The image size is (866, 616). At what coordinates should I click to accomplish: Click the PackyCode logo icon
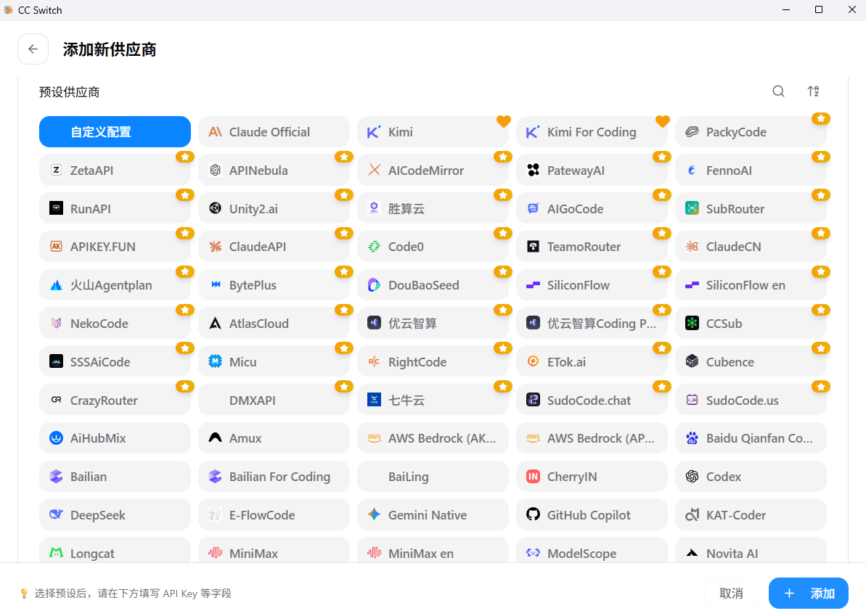[x=692, y=132]
